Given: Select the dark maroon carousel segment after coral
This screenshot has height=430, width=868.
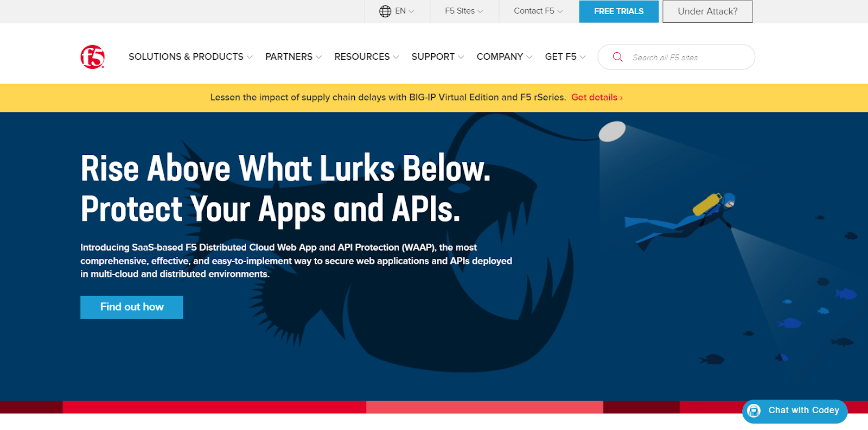Looking at the screenshot, I should pyautogui.click(x=641, y=407).
